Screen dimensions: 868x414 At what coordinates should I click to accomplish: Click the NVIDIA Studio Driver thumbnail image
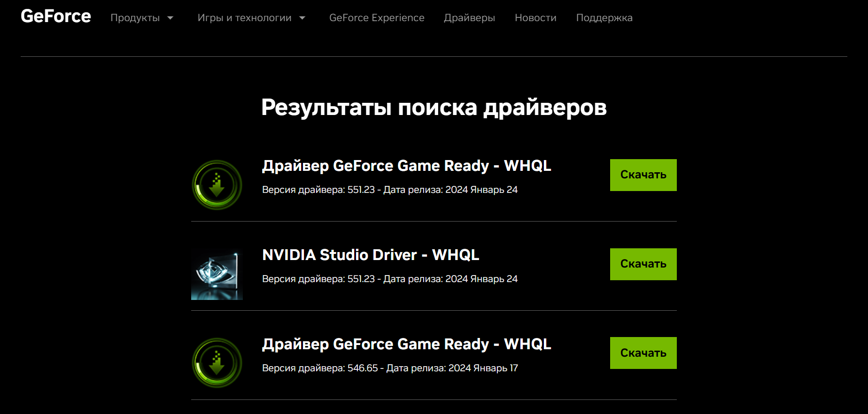[217, 274]
